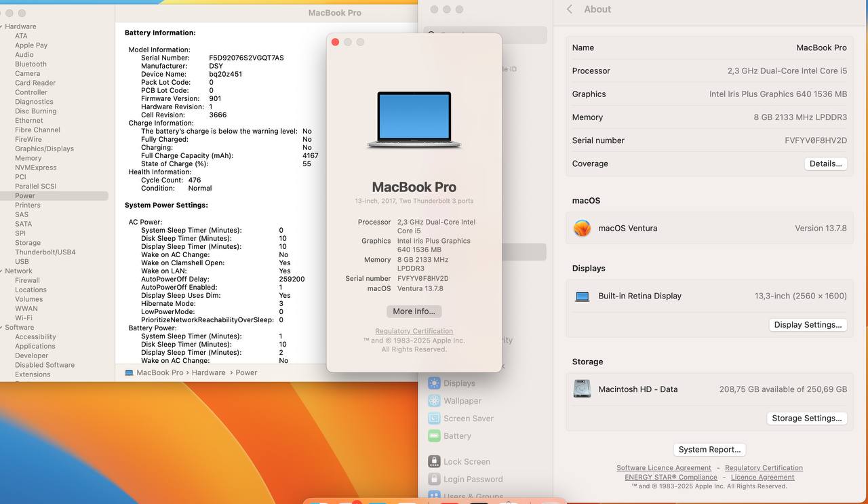868x504 pixels.
Task: Click Hardware in the path bar
Action: [x=208, y=372]
